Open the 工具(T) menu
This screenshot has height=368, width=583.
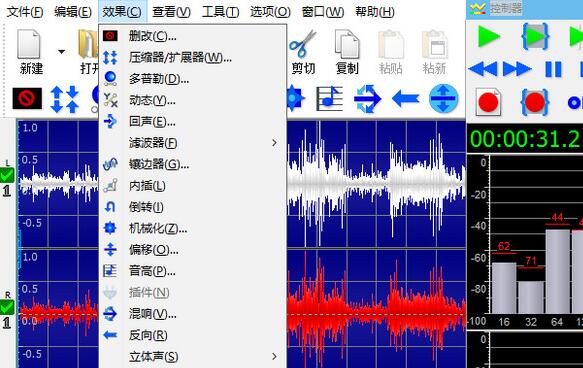point(220,12)
